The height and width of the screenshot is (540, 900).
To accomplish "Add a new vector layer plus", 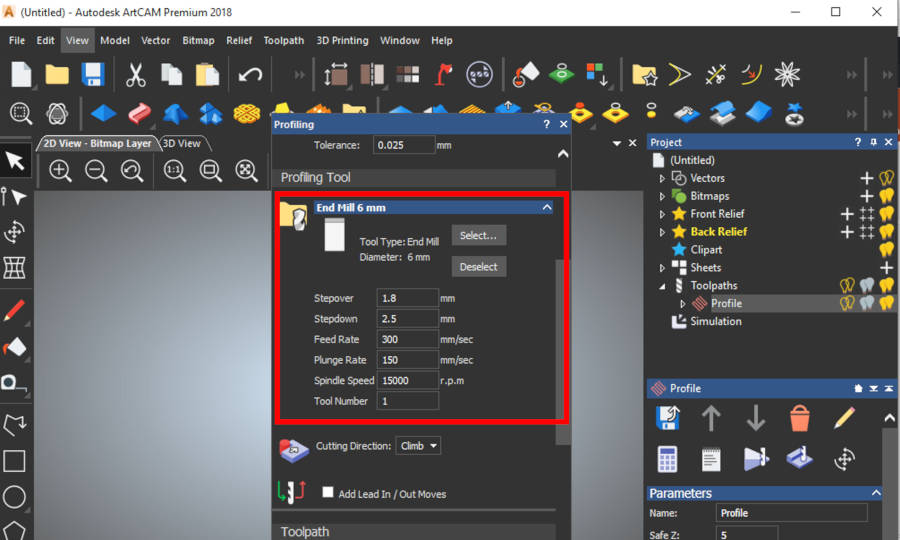I will point(867,178).
